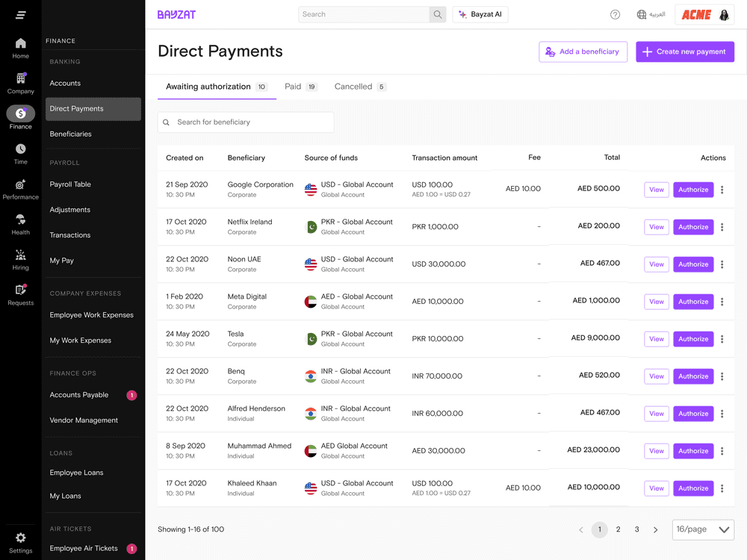This screenshot has width=747, height=560.
Task: Open Accounts in the Banking menu
Action: tap(65, 84)
